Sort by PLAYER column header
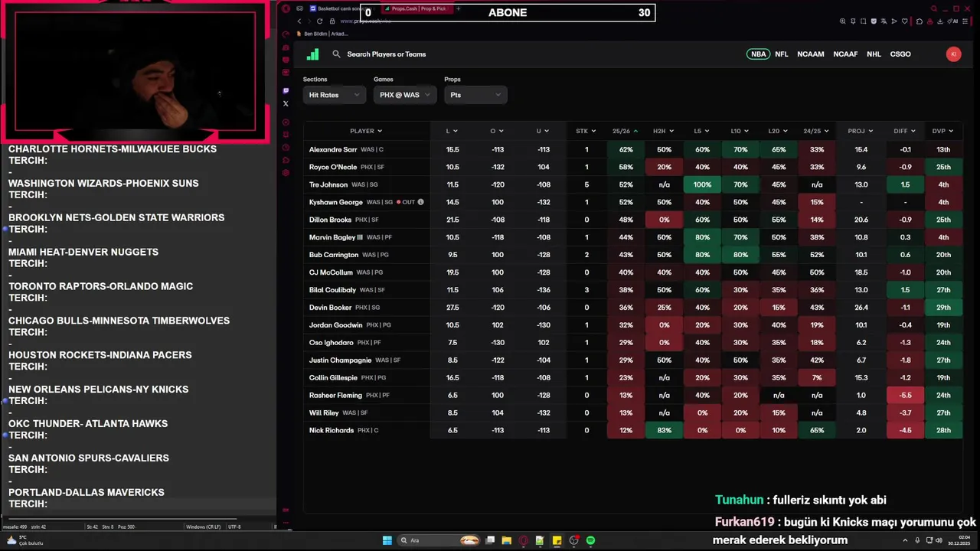The height and width of the screenshot is (551, 980). click(366, 131)
